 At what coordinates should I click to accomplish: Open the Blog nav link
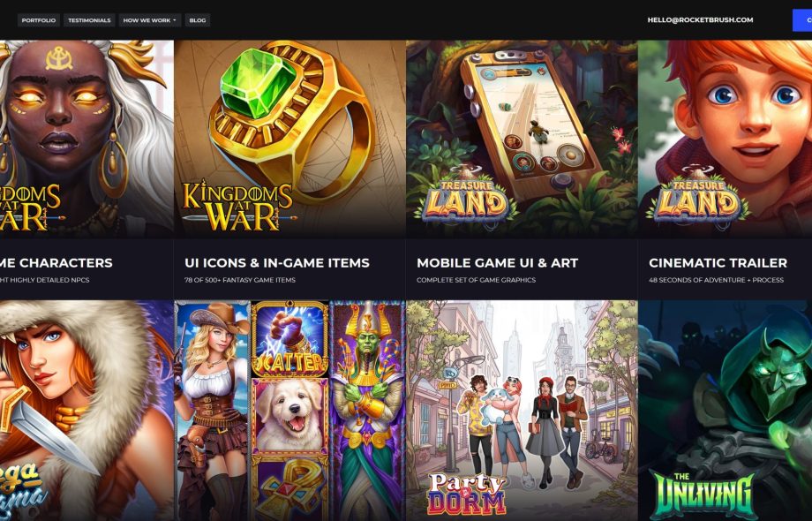[x=198, y=20]
